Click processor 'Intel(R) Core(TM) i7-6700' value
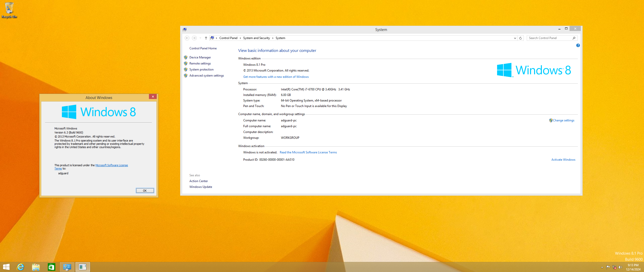 coord(315,89)
